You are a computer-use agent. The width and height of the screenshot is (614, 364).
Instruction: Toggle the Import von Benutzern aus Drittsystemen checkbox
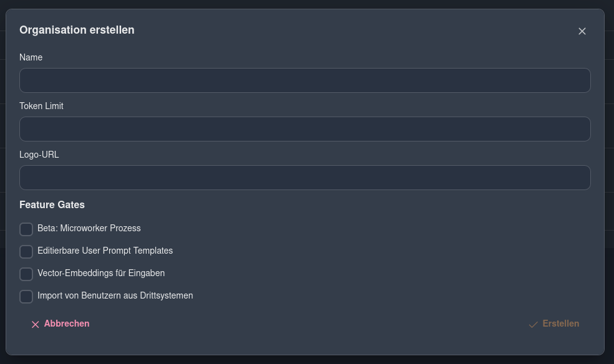(x=26, y=297)
